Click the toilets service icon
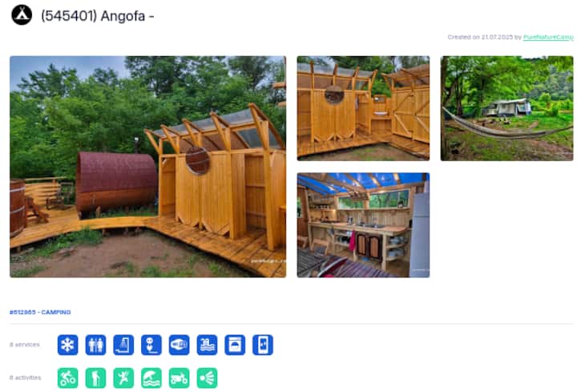The height and width of the screenshot is (392, 577). point(95,345)
